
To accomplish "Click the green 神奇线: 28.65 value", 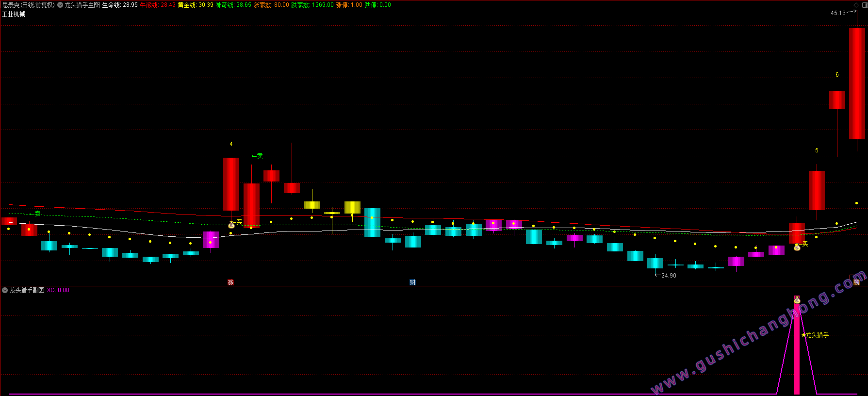I will point(233,5).
